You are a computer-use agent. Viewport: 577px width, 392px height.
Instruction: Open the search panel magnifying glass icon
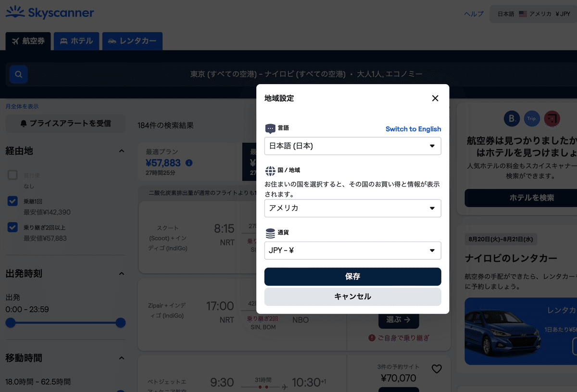pyautogui.click(x=18, y=74)
